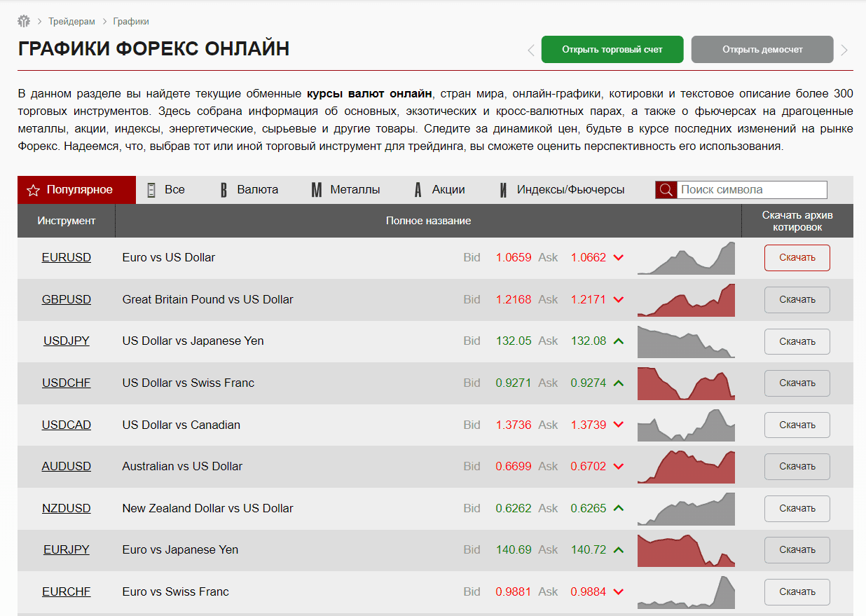
Task: Switch to the Металлы tab
Action: click(x=345, y=190)
